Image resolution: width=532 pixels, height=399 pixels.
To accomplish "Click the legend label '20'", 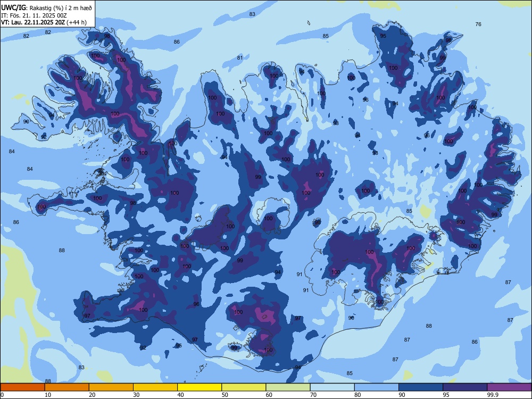I will [92, 395].
